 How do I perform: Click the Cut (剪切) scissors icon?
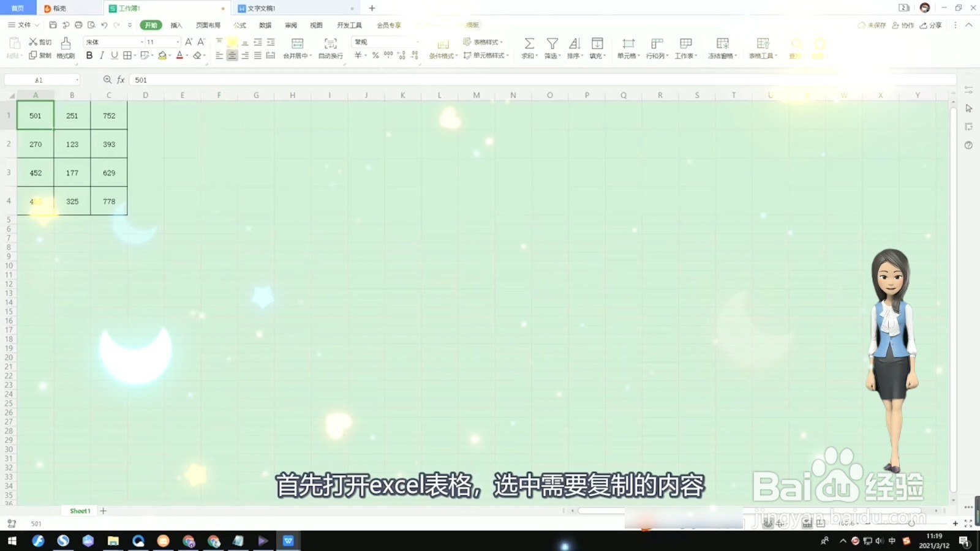(x=33, y=42)
